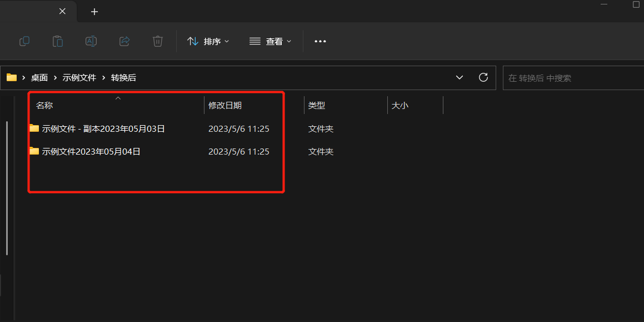Open a new tab with the plus button
The height and width of the screenshot is (322, 644).
(x=94, y=11)
